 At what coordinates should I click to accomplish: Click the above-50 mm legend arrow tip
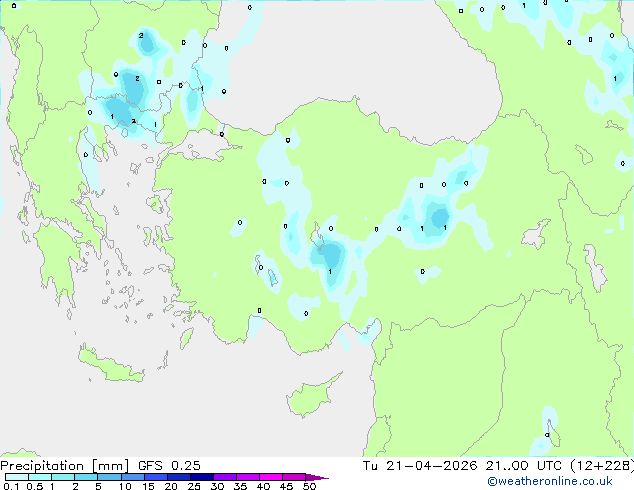317,477
